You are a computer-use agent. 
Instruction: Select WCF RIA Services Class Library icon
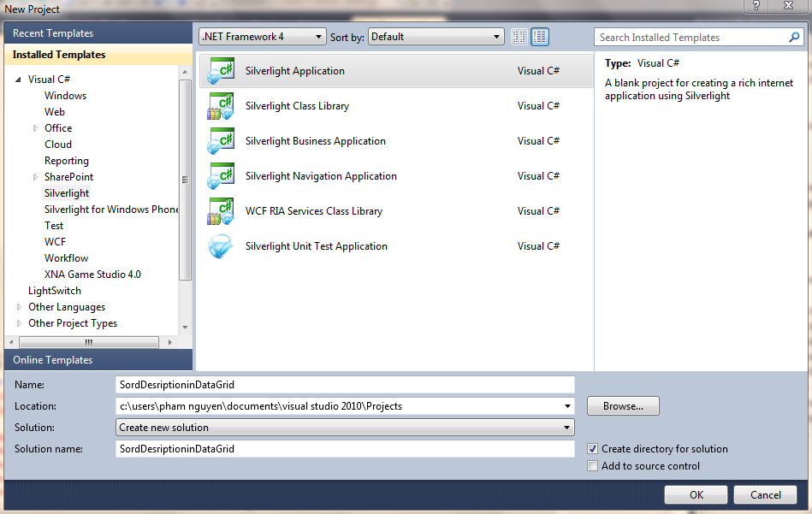point(221,211)
